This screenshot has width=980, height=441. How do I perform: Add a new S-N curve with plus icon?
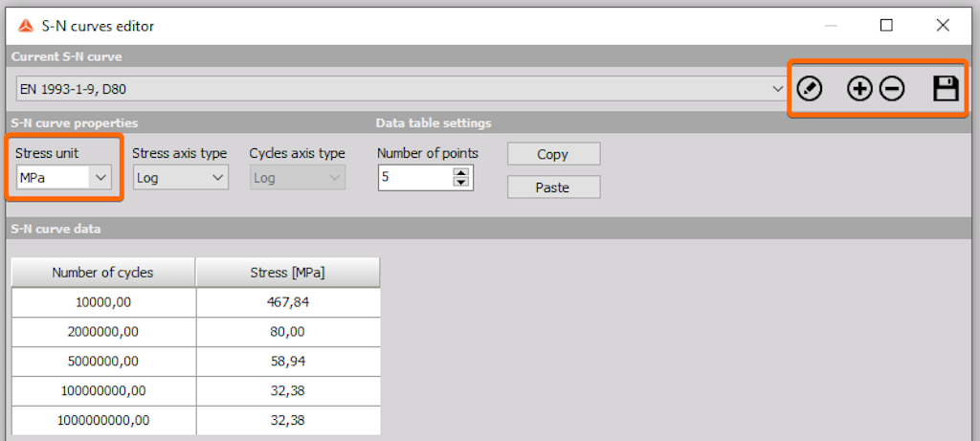pos(859,89)
